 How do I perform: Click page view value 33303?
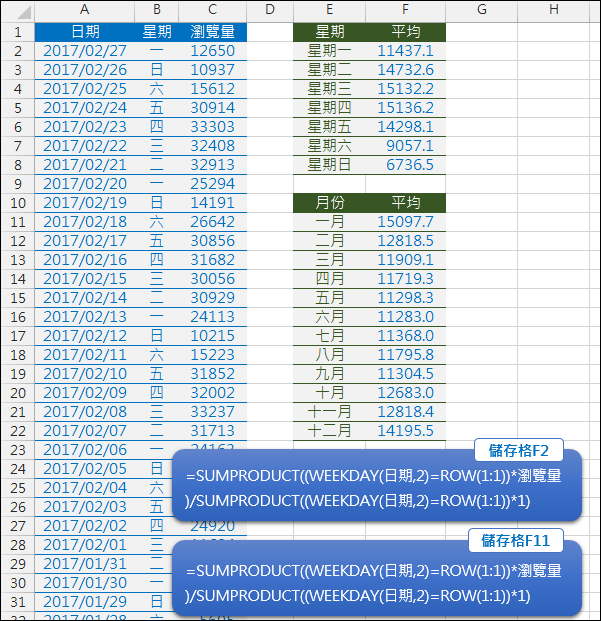click(213, 127)
